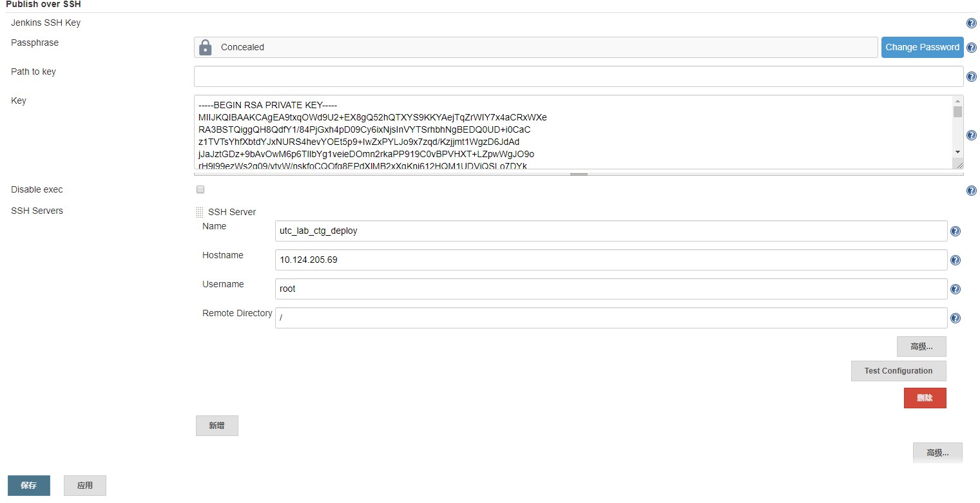Open help for Disable exec option
The width and height of the screenshot is (980, 503).
click(x=972, y=191)
